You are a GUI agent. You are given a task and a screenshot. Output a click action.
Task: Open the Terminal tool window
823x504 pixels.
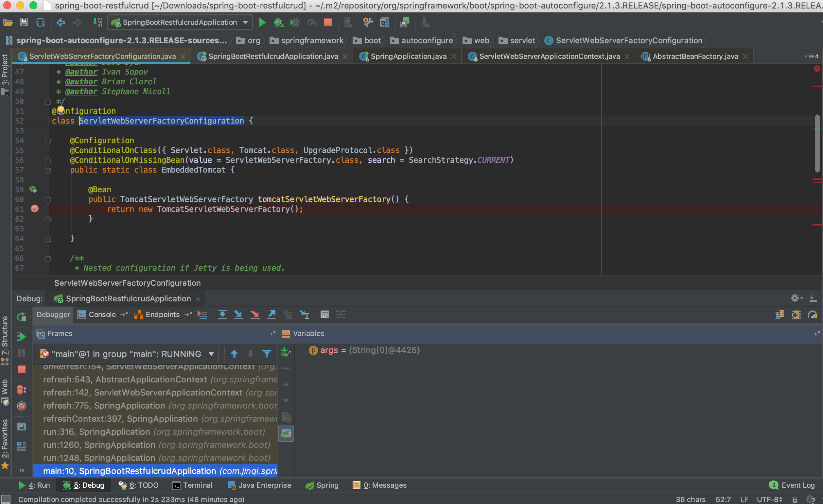pos(192,485)
